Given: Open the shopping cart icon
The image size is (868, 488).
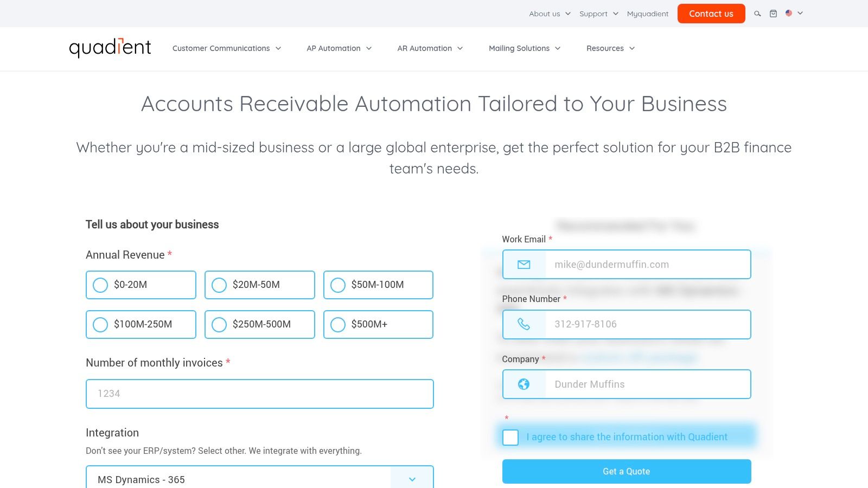Looking at the screenshot, I should tap(773, 14).
